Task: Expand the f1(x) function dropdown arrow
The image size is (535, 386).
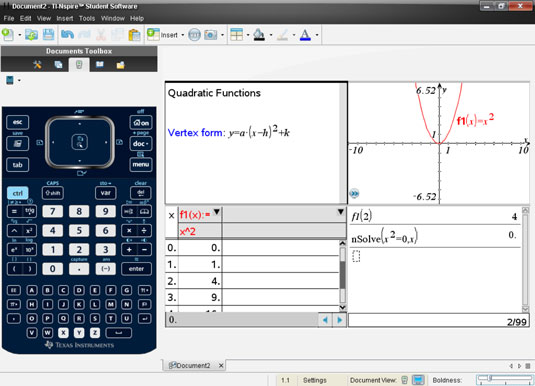Action: [216, 212]
